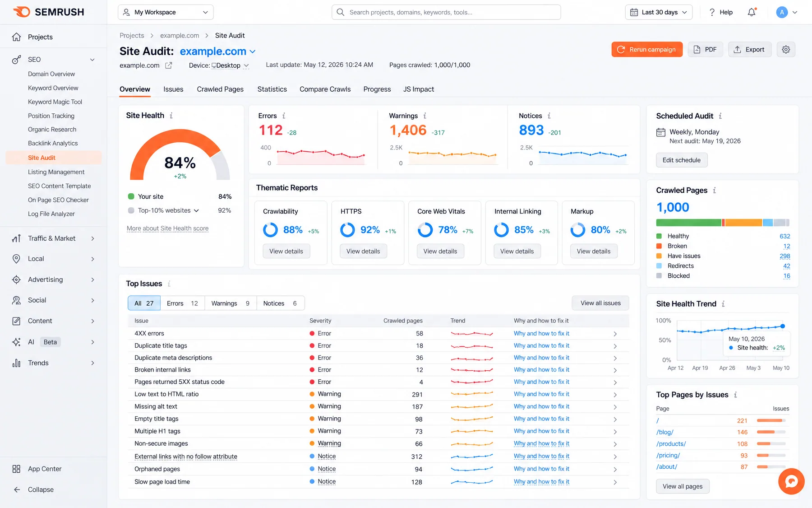Click Crawled Pages info icon
Screen dimensions: 812x508
point(714,191)
